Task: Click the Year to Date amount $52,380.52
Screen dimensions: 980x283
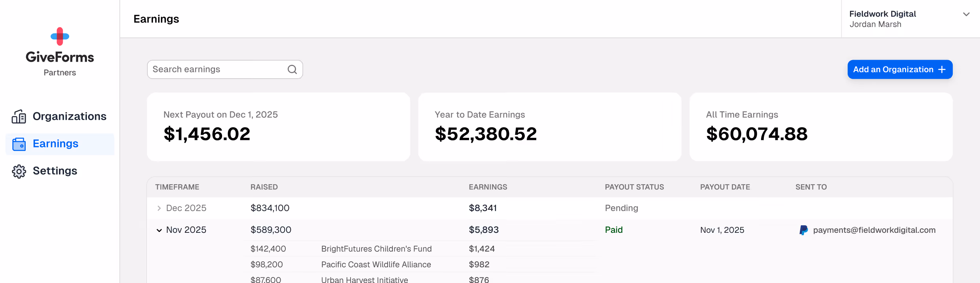Action: [486, 134]
